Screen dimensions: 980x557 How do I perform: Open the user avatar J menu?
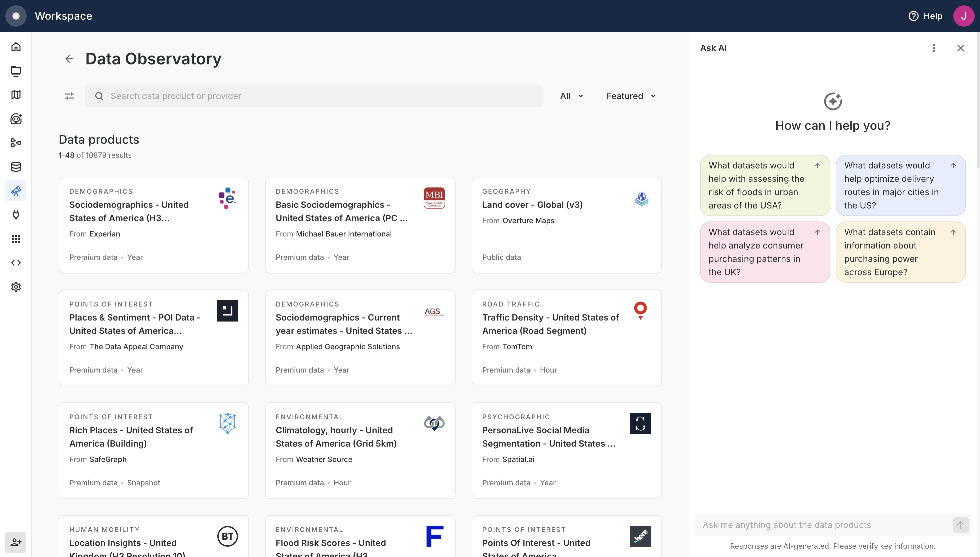964,16
